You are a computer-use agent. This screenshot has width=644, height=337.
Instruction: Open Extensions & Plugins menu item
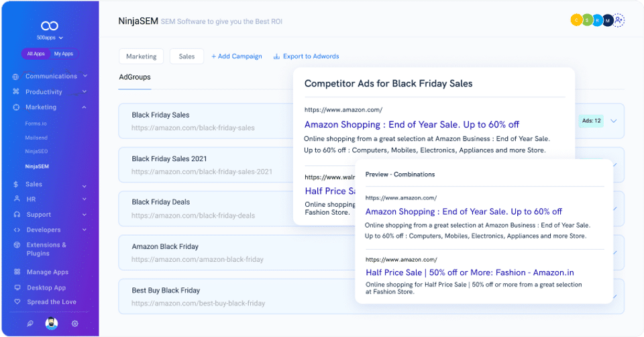tap(46, 249)
